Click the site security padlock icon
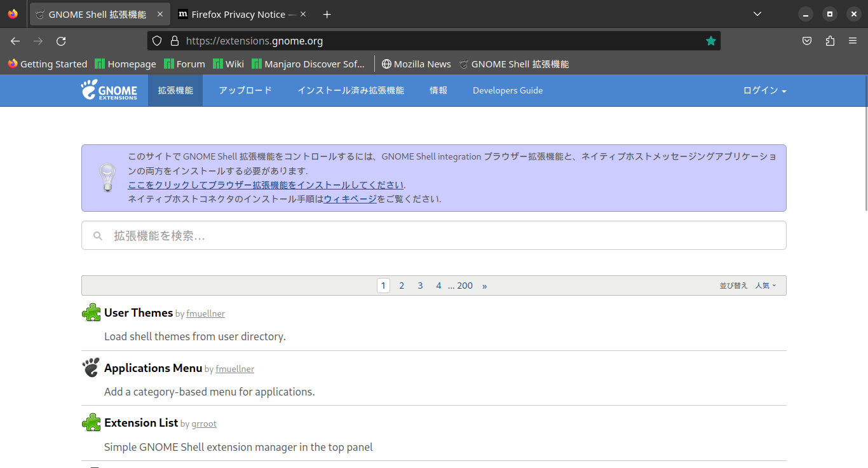The width and height of the screenshot is (868, 468). click(175, 41)
